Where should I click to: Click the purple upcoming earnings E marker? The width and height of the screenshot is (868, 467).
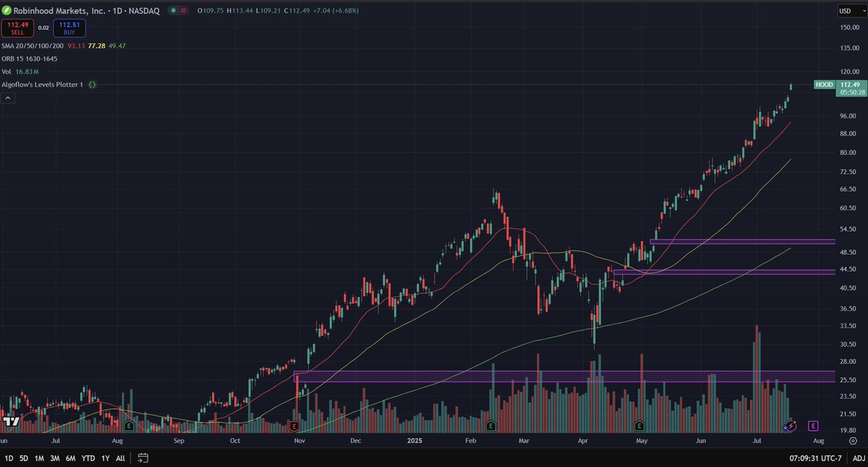click(x=813, y=426)
